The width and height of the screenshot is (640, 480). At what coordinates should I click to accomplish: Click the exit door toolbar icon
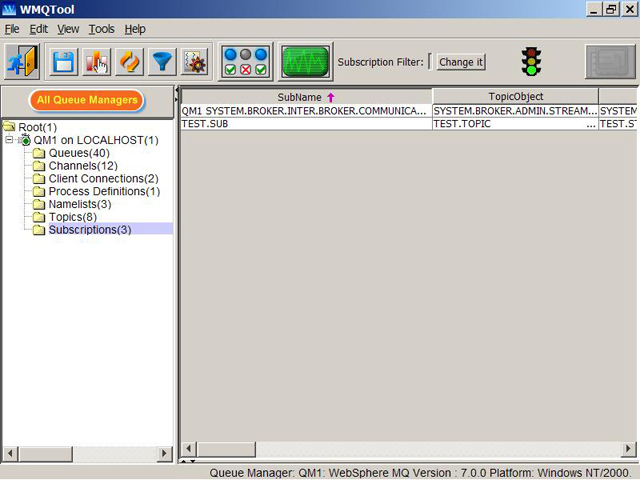click(22, 62)
